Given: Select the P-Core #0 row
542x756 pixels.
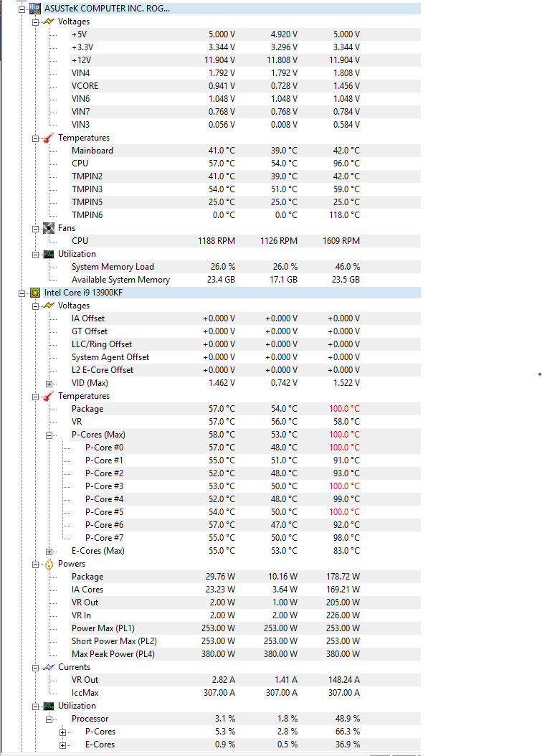Looking at the screenshot, I should 252,448.
